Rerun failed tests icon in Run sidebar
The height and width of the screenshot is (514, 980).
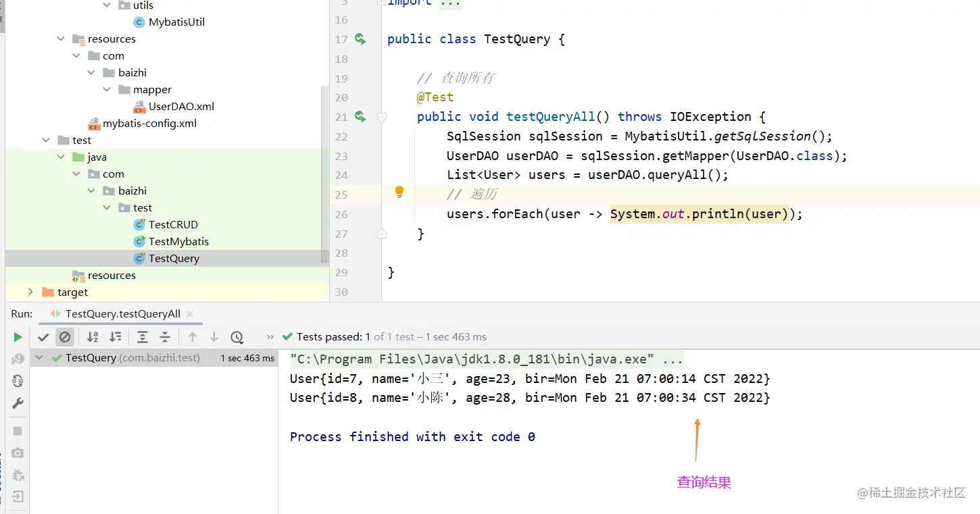point(18,360)
